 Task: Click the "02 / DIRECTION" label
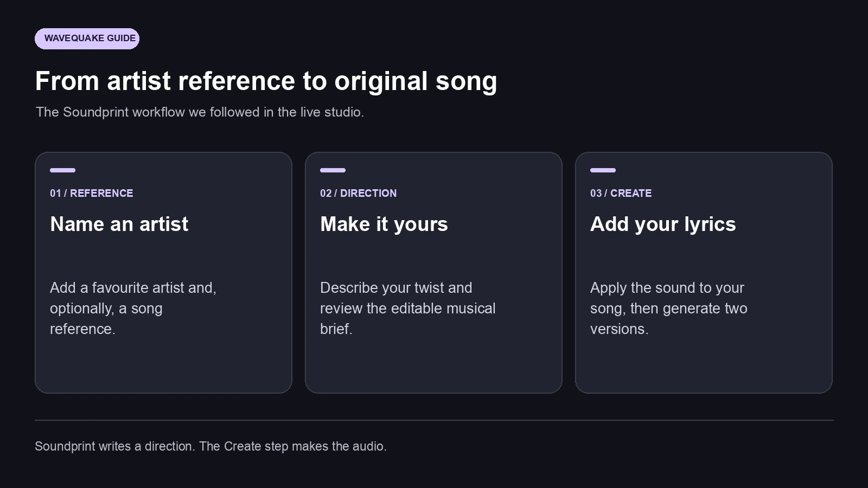tap(358, 193)
